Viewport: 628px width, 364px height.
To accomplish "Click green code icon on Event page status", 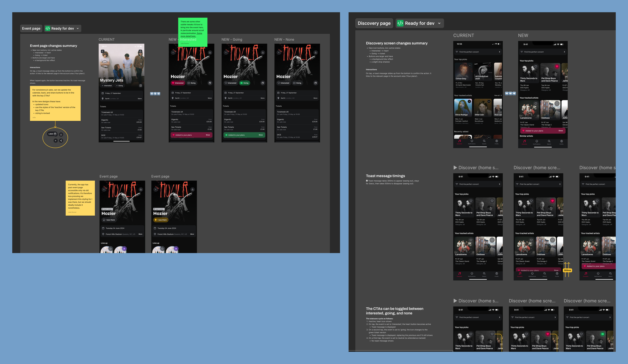I will pyautogui.click(x=48, y=28).
